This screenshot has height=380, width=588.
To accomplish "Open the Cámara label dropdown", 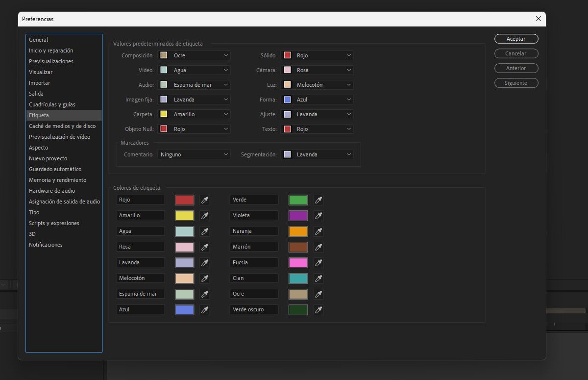I will (317, 70).
